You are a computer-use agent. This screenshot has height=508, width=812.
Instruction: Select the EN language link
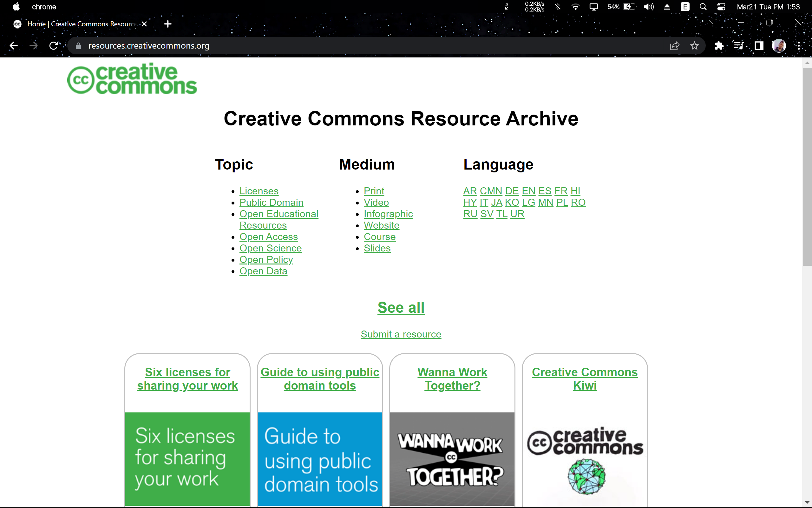(528, 191)
